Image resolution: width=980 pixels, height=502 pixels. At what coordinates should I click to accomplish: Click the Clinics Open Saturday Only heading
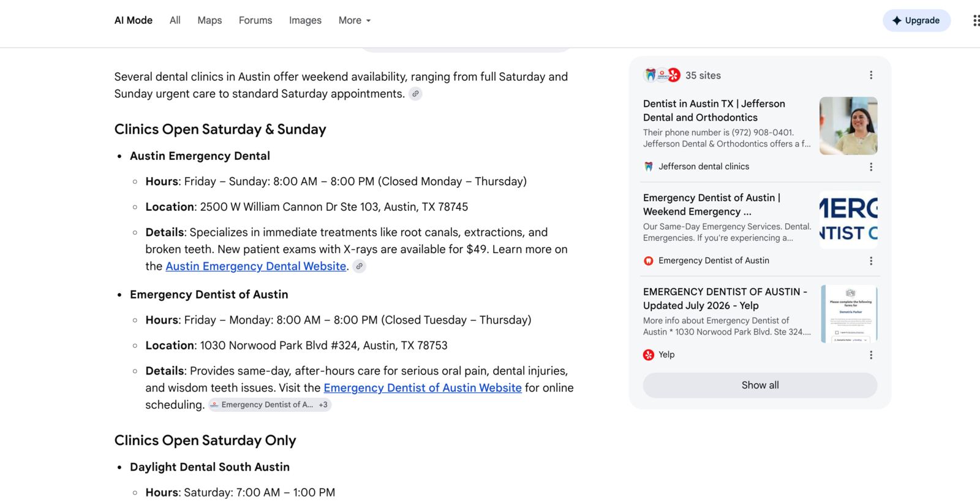205,440
